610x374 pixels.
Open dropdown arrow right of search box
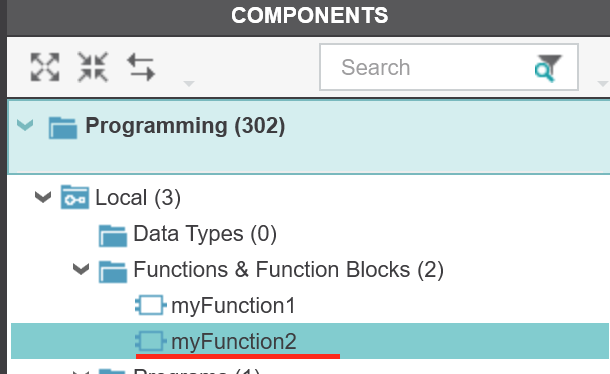click(603, 84)
